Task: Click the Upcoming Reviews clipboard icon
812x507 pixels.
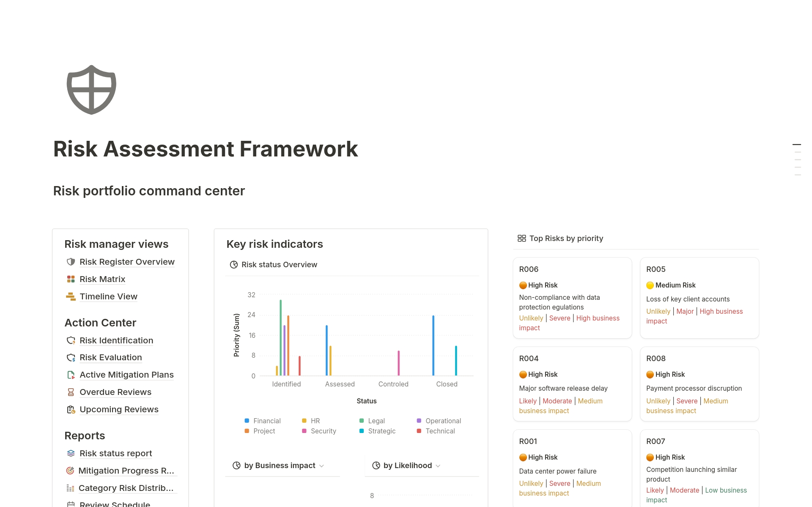Action: point(71,410)
